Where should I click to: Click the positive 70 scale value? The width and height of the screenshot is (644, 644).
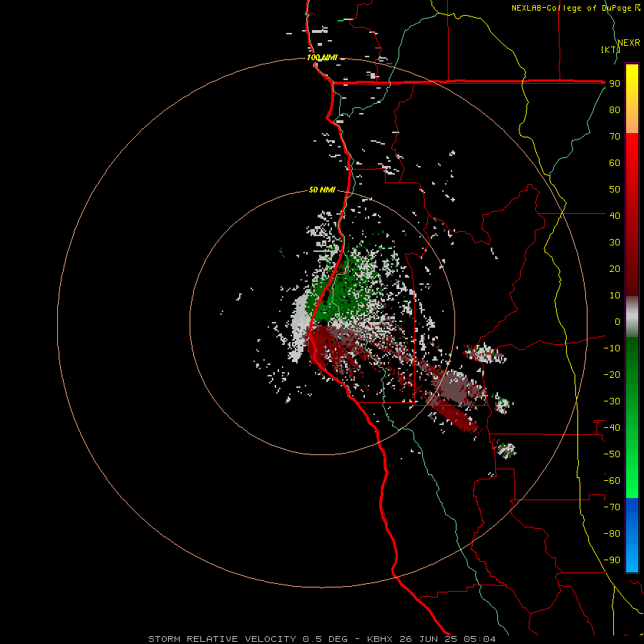pos(615,137)
